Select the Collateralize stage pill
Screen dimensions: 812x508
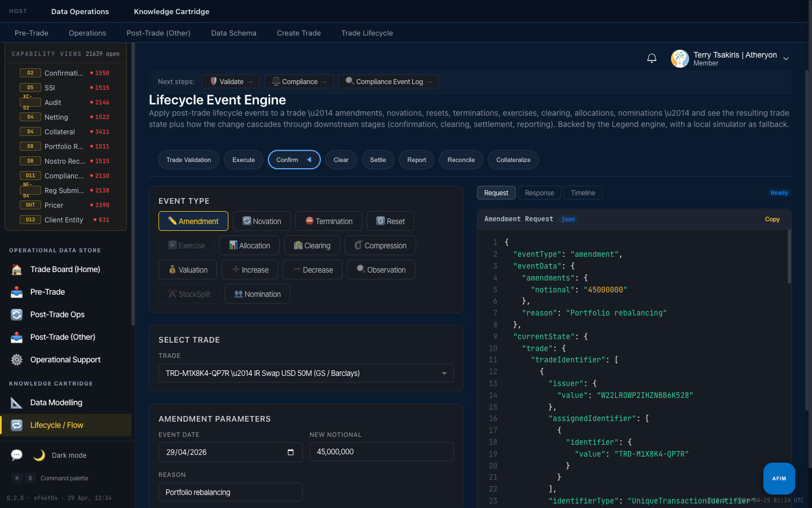[x=513, y=160]
